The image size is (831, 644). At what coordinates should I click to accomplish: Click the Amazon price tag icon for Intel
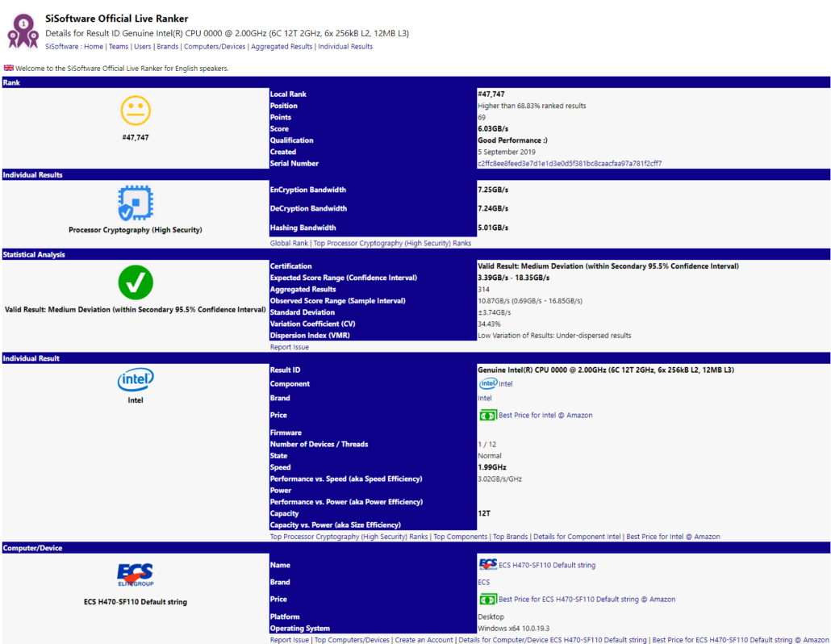[x=487, y=414]
